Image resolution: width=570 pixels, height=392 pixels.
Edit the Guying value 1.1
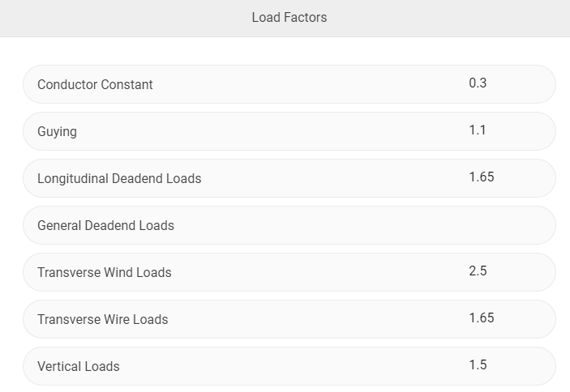478,130
